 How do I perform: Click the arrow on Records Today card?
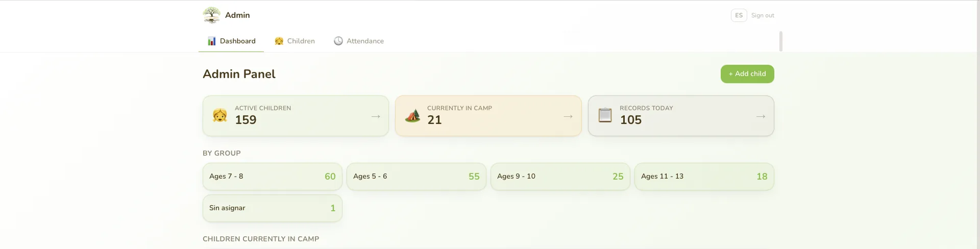coord(761,116)
